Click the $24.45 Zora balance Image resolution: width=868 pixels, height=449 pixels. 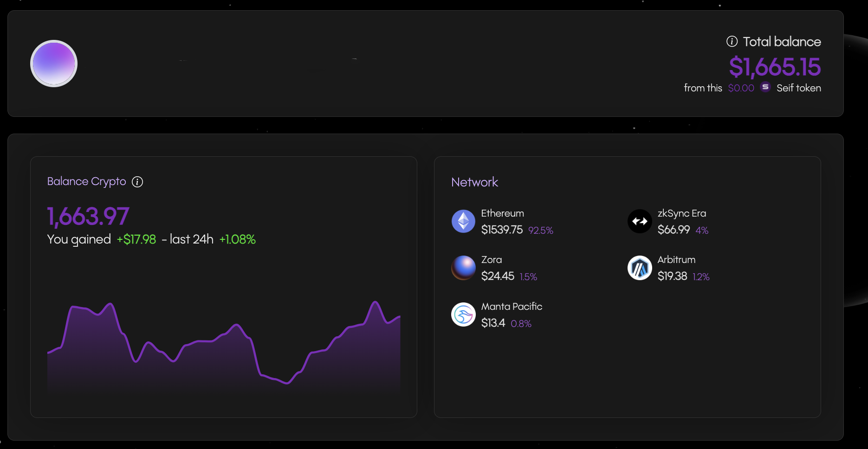[498, 276]
